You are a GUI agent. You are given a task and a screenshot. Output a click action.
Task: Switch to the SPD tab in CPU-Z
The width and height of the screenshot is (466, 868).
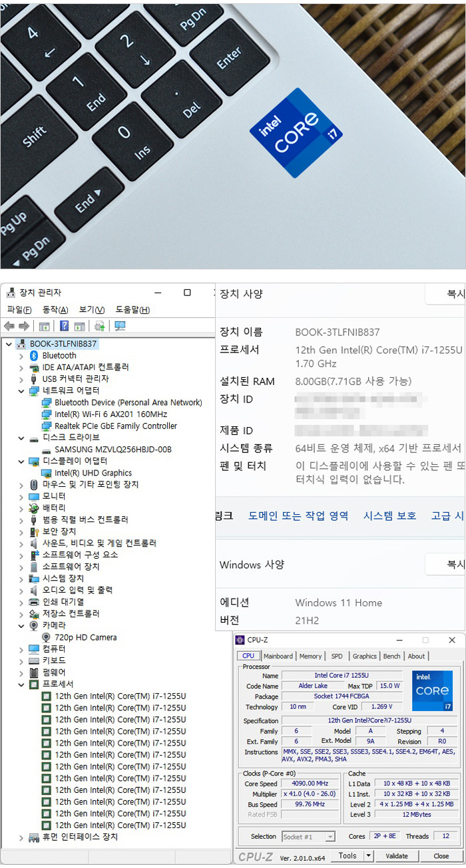pyautogui.click(x=337, y=656)
